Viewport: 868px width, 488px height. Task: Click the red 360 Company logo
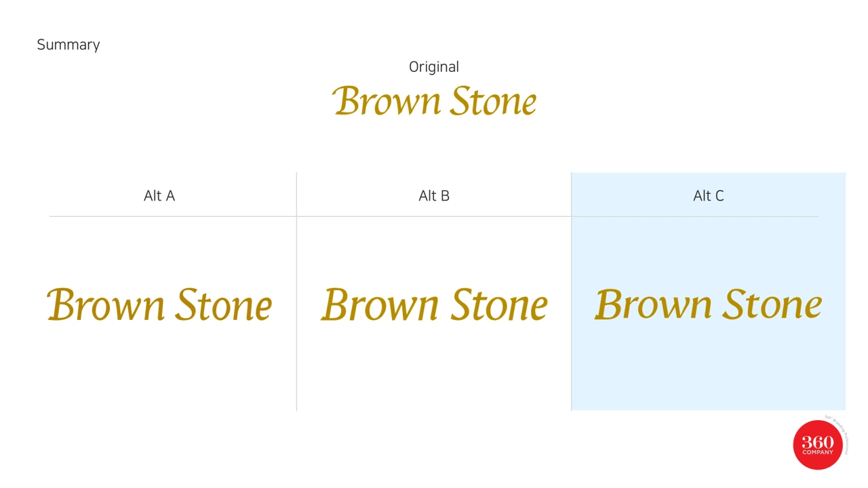817,445
